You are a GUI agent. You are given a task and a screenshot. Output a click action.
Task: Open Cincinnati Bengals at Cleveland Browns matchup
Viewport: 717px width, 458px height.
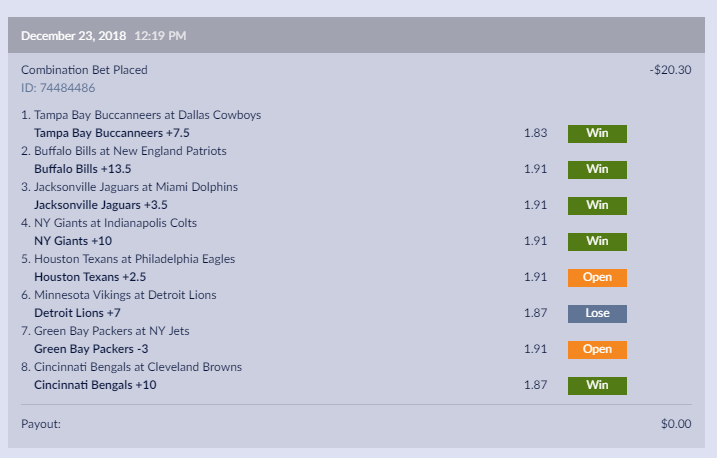(x=135, y=367)
